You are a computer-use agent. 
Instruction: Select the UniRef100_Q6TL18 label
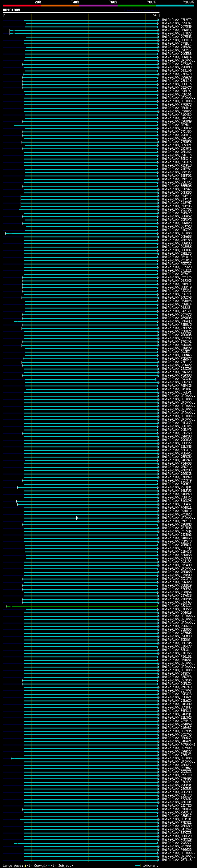pyautogui.click(x=177, y=860)
